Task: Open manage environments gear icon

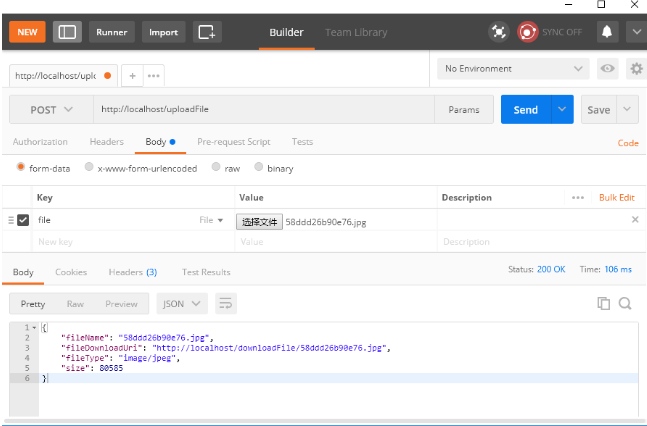Action: 637,69
